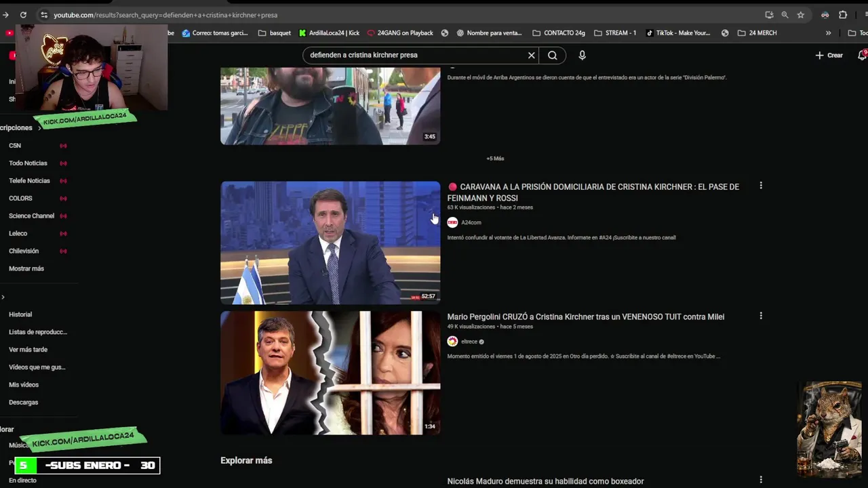Open the Pergolini and Cristina video thumbnail
Viewport: 868px width, 488px height.
point(330,373)
